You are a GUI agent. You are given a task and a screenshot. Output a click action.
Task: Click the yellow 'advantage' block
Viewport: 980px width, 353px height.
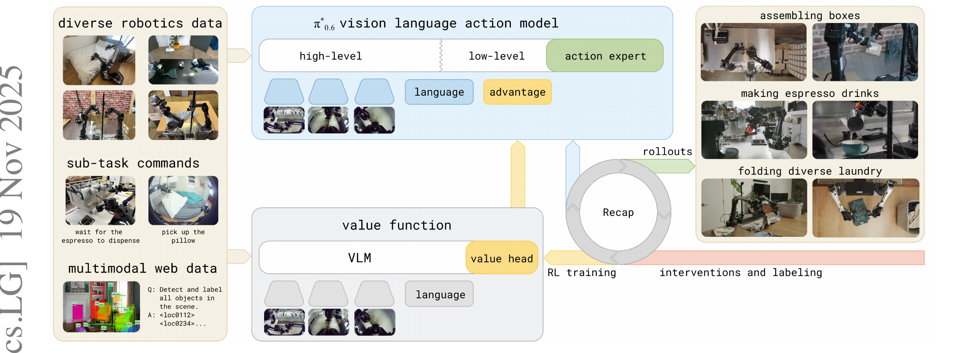(517, 92)
